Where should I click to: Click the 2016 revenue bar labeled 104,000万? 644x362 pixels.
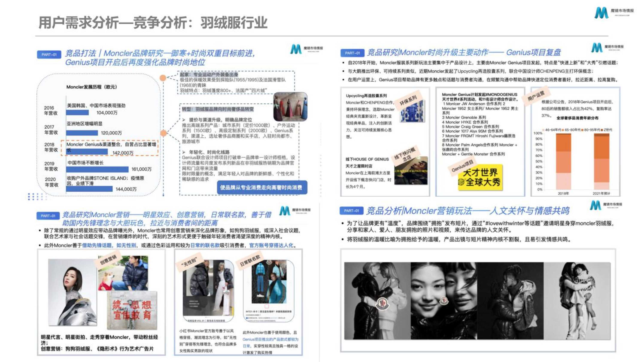77,113
